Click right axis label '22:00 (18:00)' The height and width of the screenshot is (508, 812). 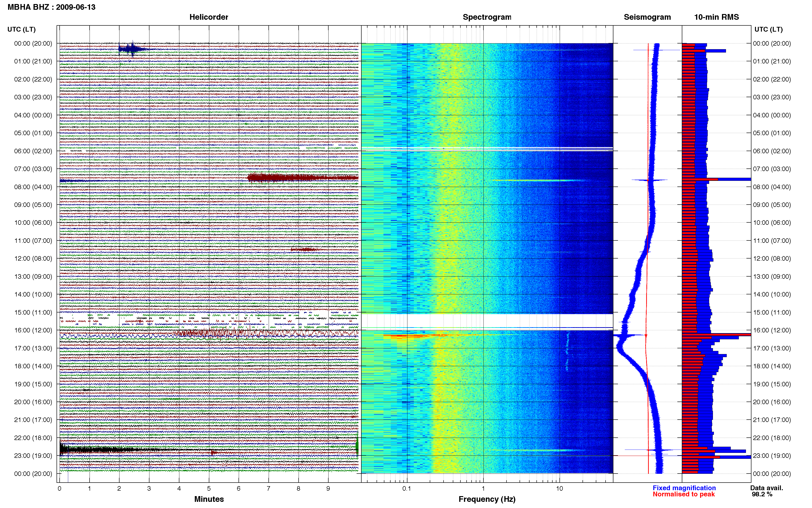pos(772,438)
